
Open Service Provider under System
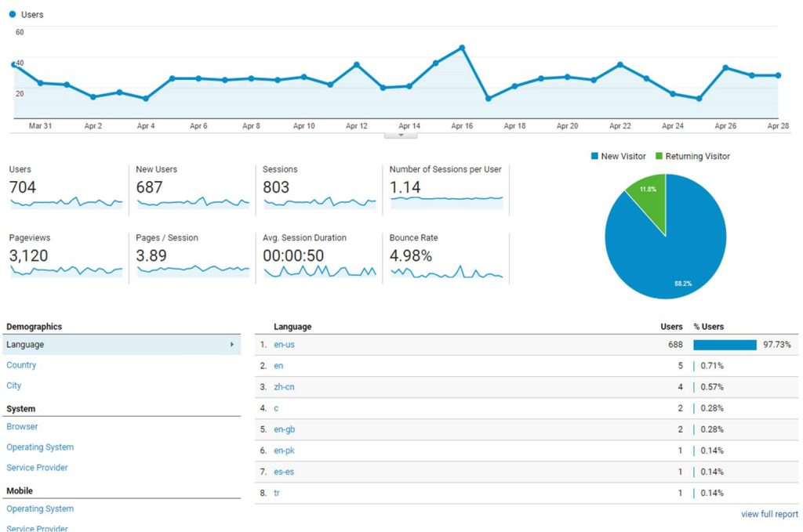point(37,468)
